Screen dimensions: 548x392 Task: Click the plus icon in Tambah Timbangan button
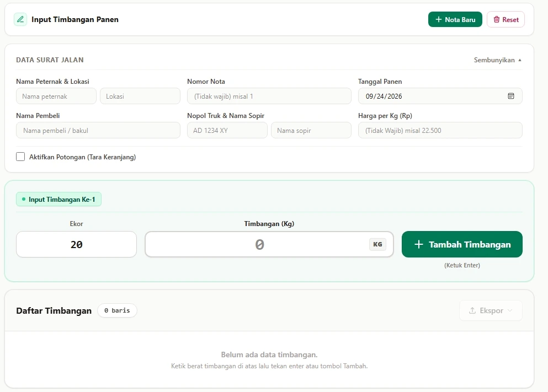pyautogui.click(x=419, y=244)
